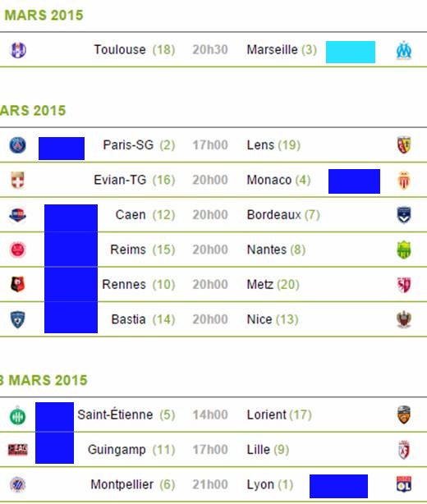Open the Paris-SG crest icon
This screenshot has width=427, height=504.
[18, 145]
